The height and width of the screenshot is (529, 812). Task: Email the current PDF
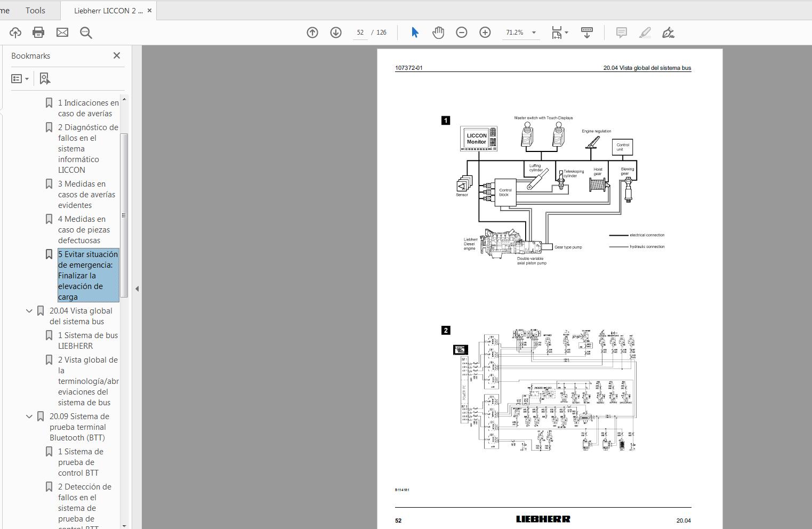[x=62, y=32]
